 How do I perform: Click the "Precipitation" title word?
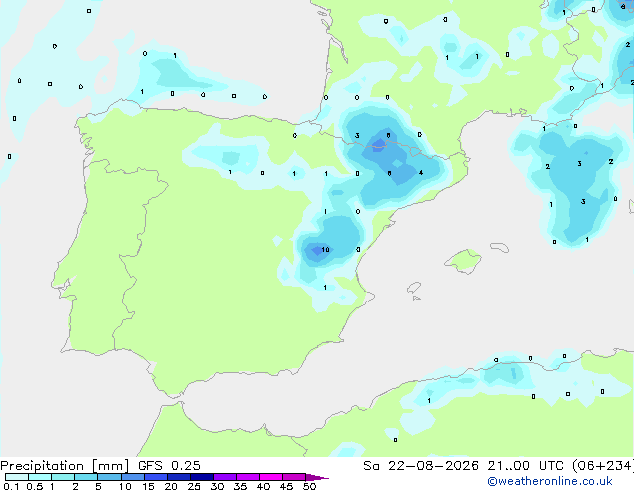[x=42, y=466]
